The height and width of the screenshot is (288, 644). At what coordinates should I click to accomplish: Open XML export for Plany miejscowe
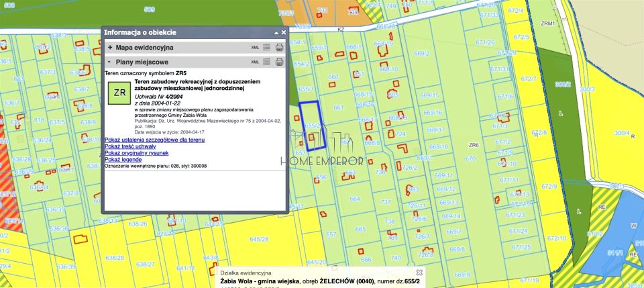pyautogui.click(x=255, y=62)
